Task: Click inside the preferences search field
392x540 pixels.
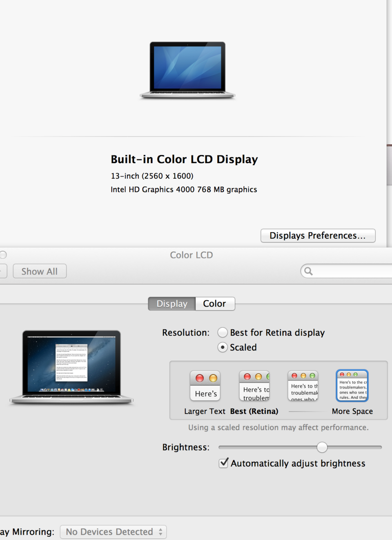Action: click(351, 271)
